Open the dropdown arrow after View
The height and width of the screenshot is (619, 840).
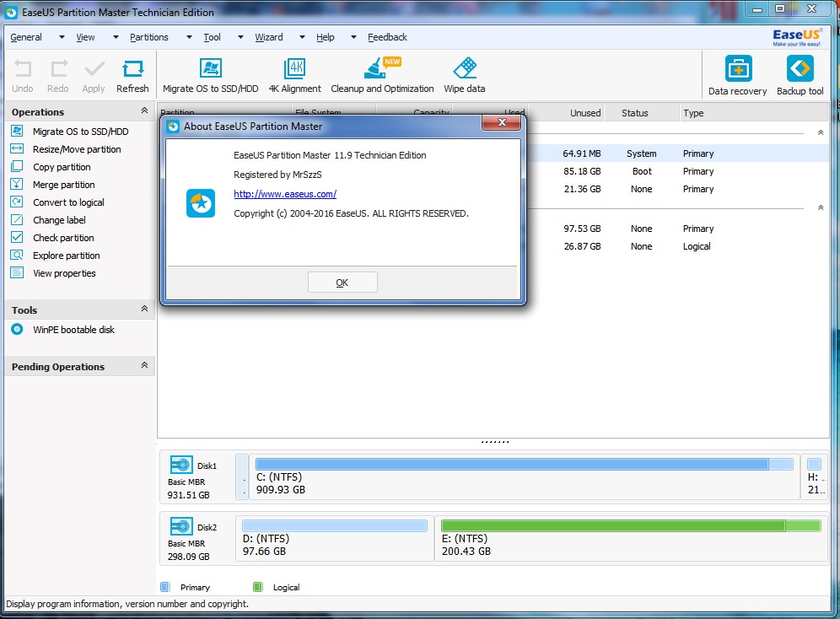(116, 37)
